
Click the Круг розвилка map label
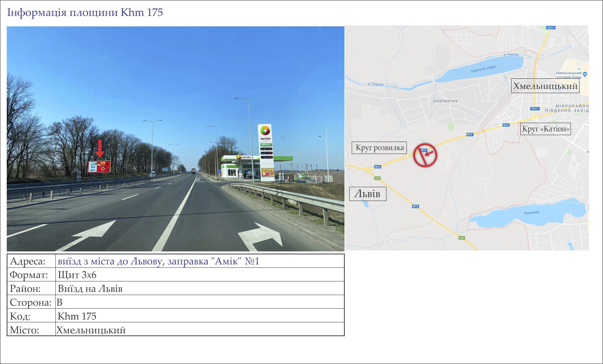click(379, 148)
